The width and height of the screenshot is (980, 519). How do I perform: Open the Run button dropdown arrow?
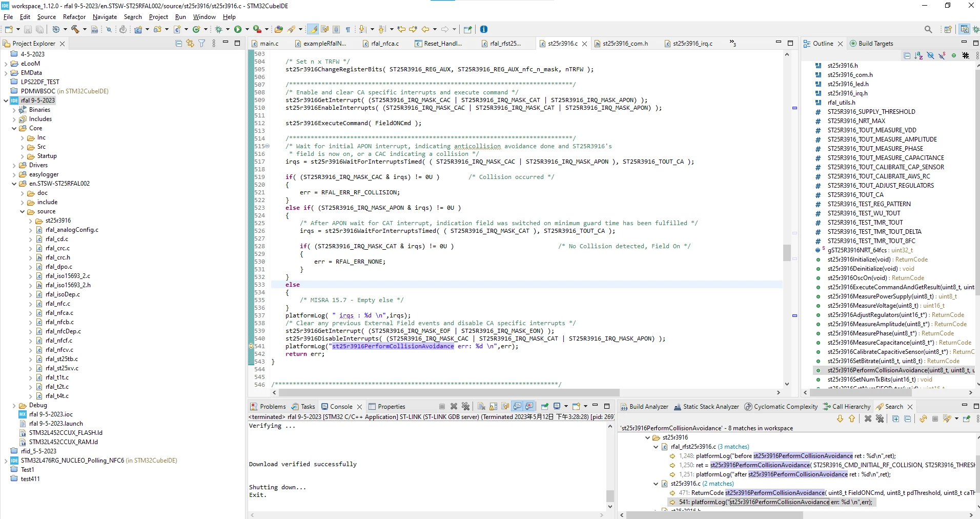click(247, 29)
